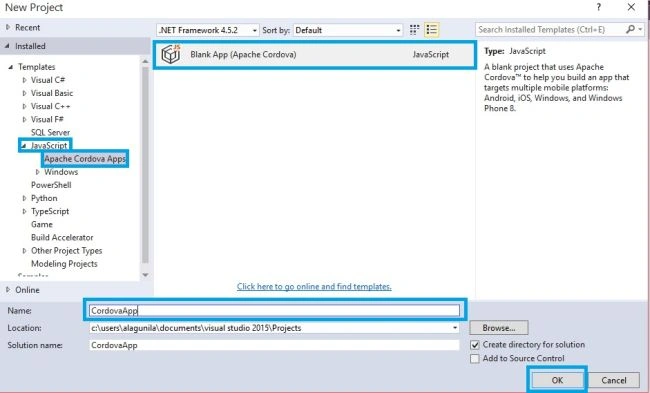Select Game template category
Image resolution: width=650 pixels, height=393 pixels.
point(42,224)
